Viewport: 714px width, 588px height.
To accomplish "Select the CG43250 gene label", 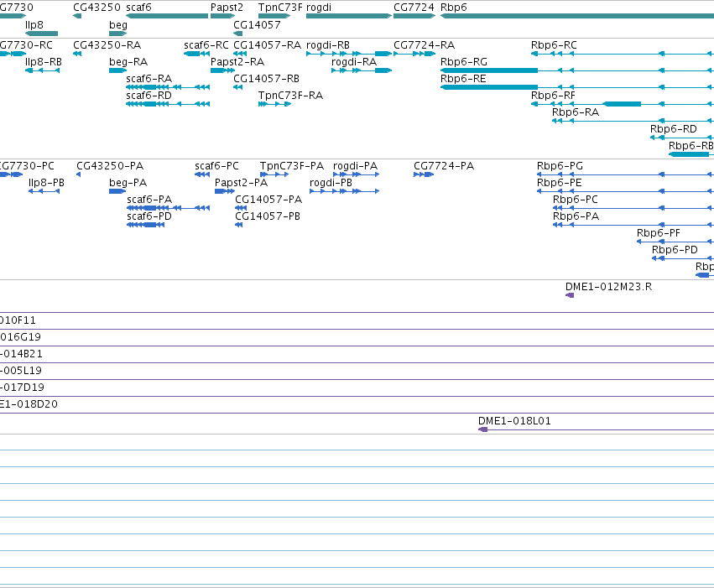I will [96, 8].
